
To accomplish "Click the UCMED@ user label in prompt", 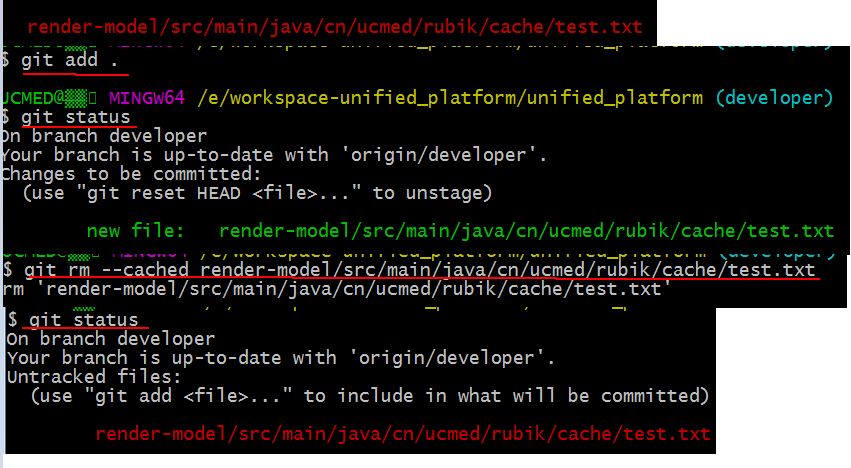I will (48, 98).
